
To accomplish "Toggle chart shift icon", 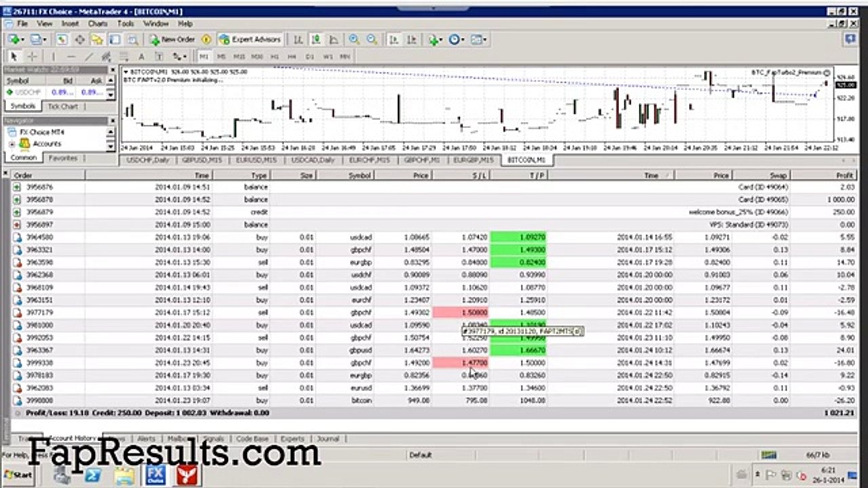I will click(412, 40).
